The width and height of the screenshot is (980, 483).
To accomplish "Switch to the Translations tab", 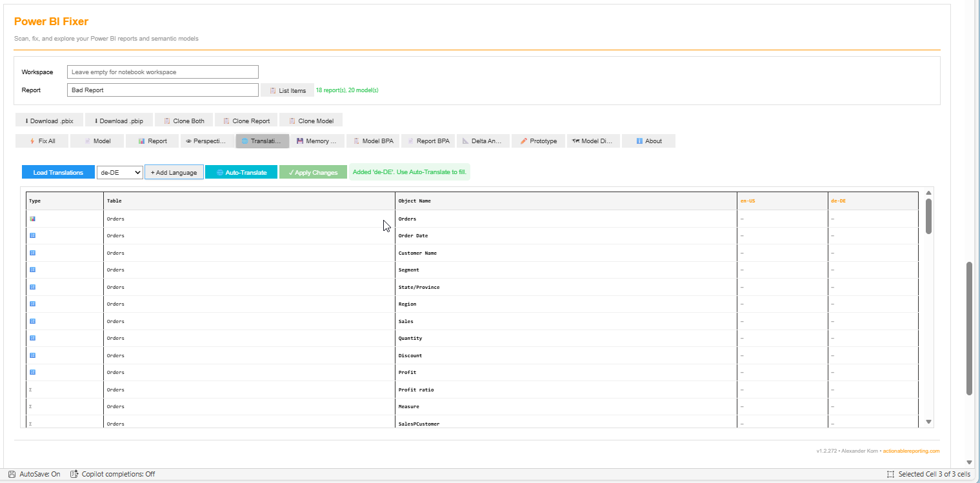I will point(262,141).
